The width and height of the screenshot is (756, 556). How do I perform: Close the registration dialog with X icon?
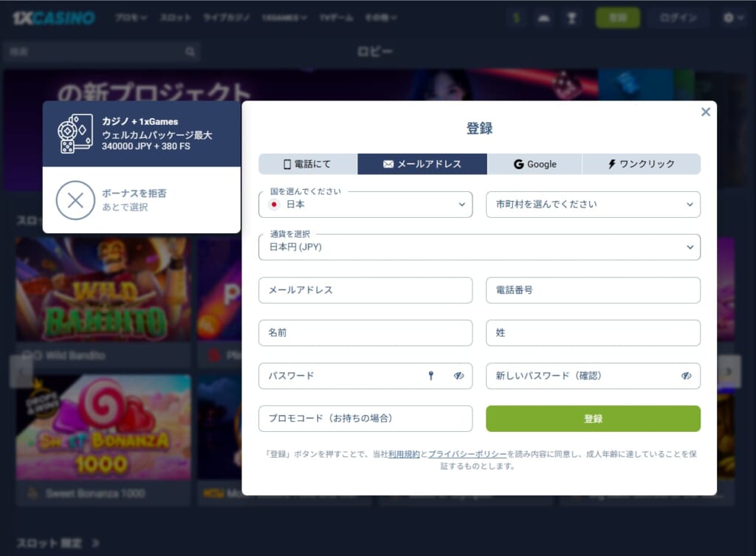click(x=705, y=112)
